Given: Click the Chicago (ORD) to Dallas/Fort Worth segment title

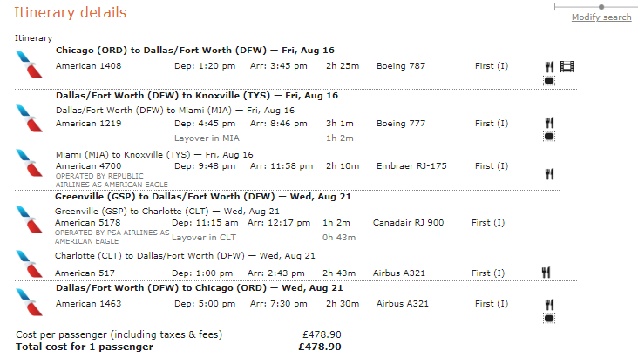Looking at the screenshot, I should coord(196,50).
